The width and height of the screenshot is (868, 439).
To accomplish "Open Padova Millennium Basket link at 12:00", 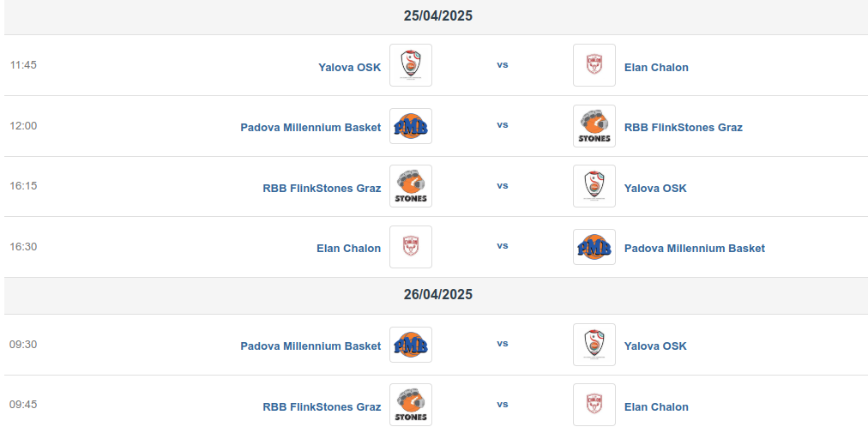I will [x=310, y=128].
